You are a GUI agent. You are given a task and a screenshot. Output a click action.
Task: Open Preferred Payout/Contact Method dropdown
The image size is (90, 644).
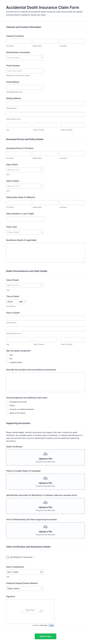click(25, 589)
